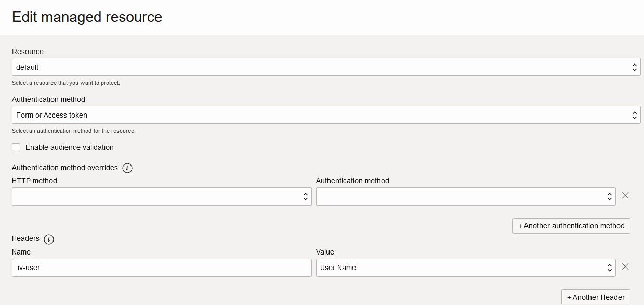
Task: Open the HTTP method dropdown
Action: (162, 197)
